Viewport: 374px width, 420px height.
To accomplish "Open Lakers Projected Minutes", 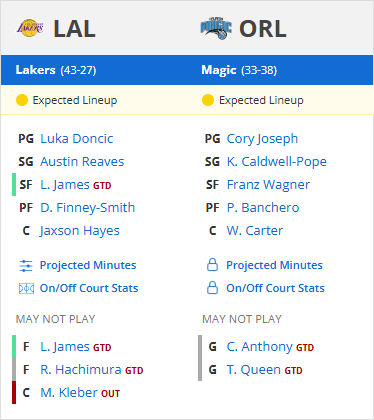I will (88, 265).
